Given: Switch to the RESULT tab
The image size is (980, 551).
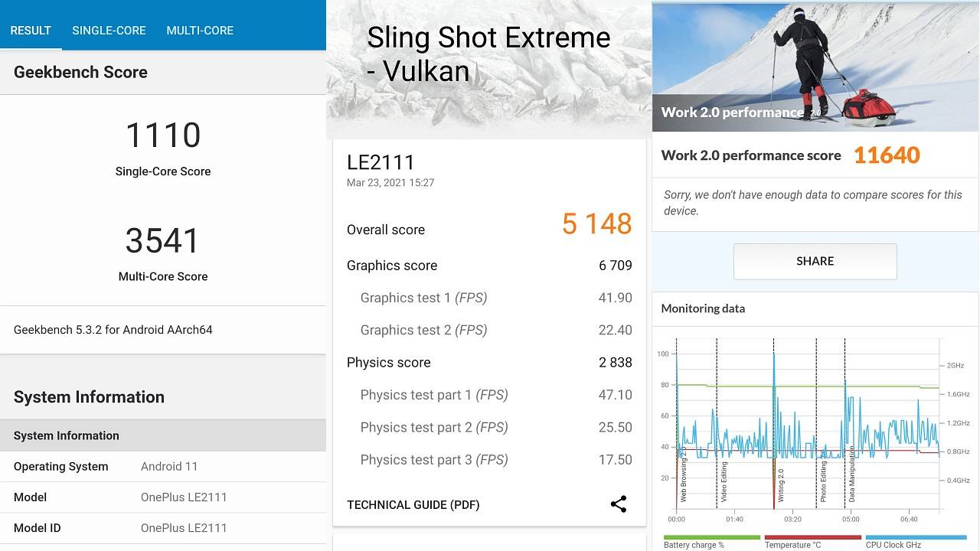Looking at the screenshot, I should [x=31, y=31].
